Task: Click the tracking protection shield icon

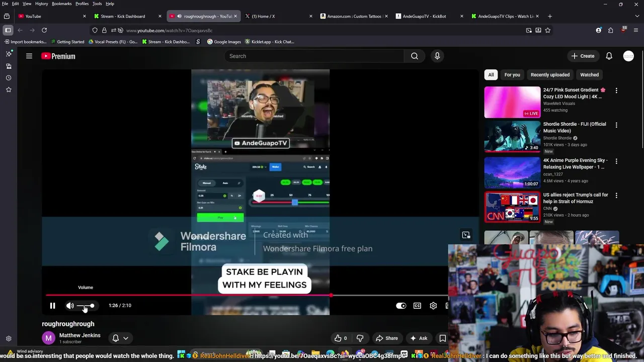Action: click(x=95, y=30)
